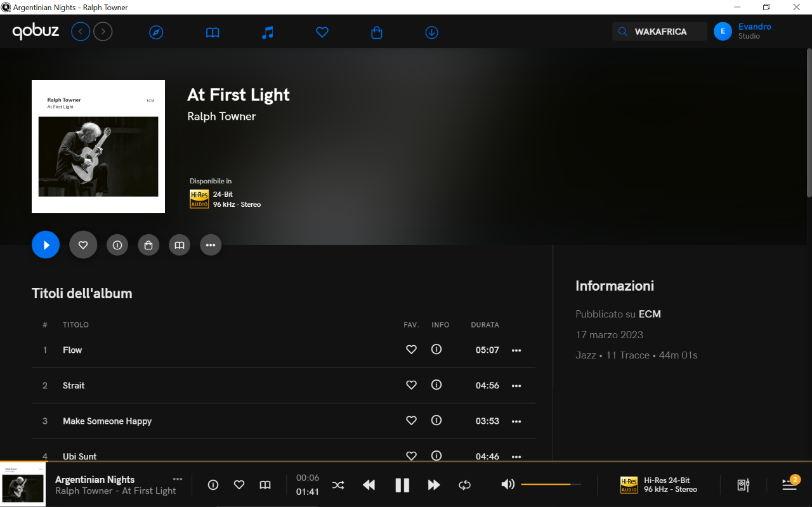The image size is (812, 507).
Task: Select the track title Make Someone Happy
Action: coord(107,421)
